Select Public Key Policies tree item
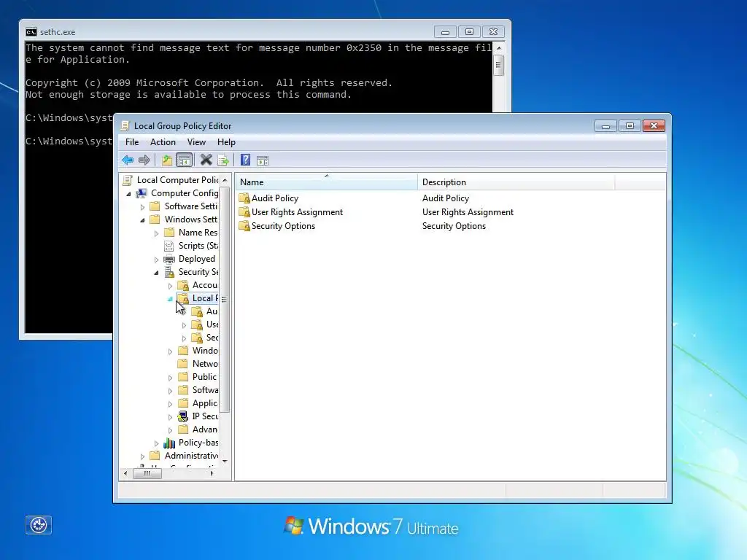 pos(204,377)
